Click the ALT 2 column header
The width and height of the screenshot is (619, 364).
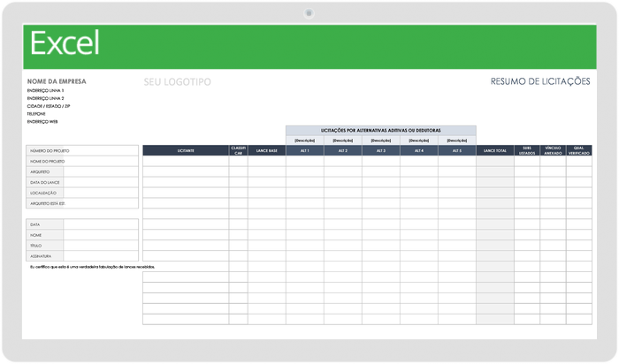[x=343, y=151]
